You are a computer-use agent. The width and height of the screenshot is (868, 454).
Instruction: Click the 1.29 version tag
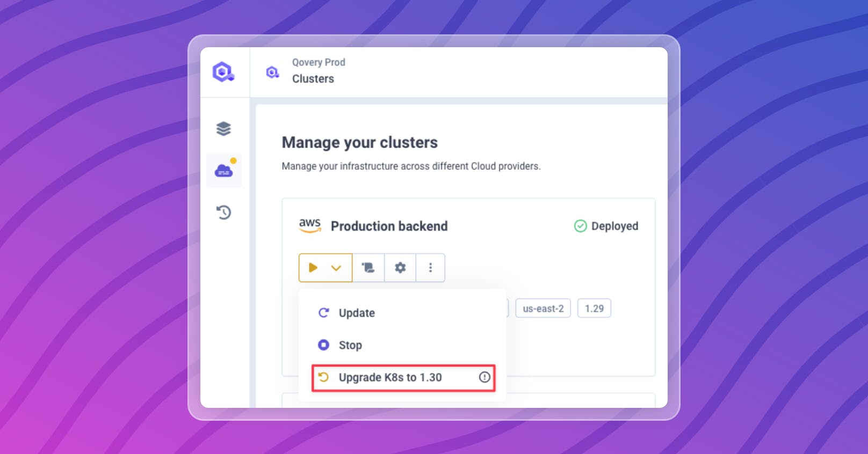[594, 309]
